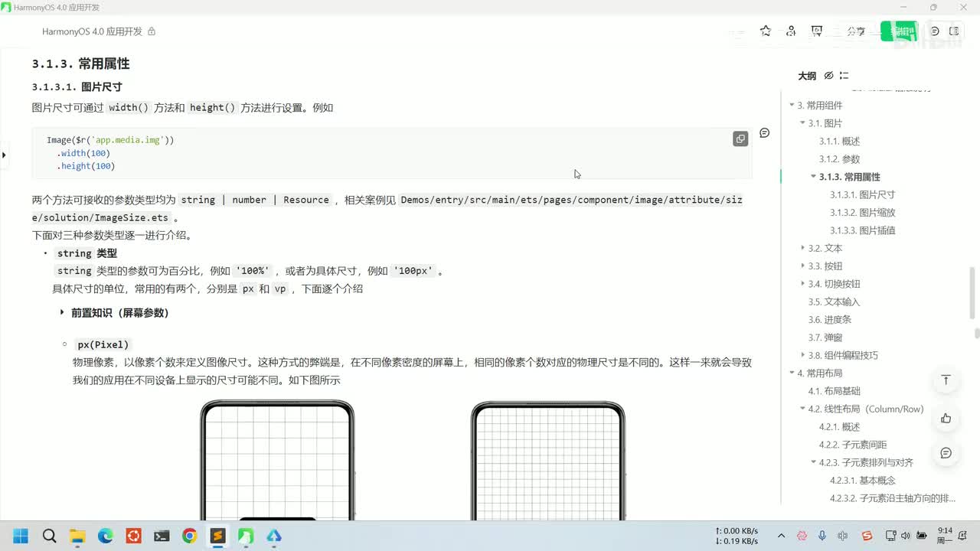Open the taskbar clock showing 9:14
Image resolution: width=980 pixels, height=551 pixels.
[x=946, y=535]
